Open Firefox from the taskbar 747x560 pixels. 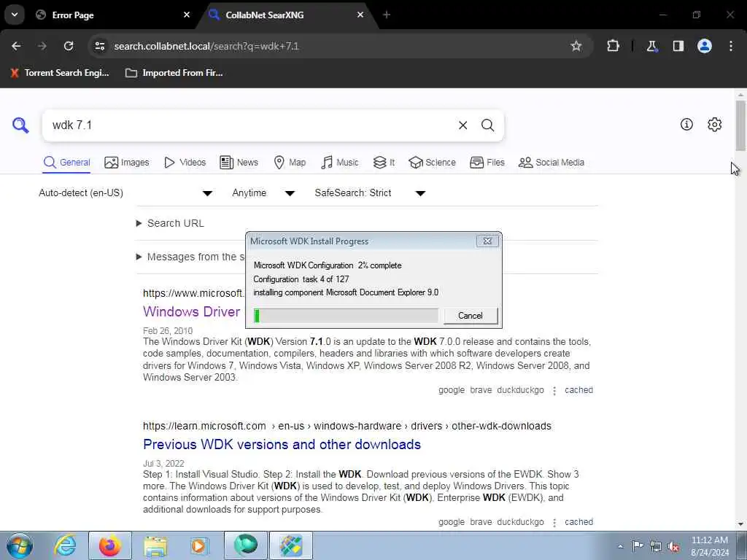(110, 545)
